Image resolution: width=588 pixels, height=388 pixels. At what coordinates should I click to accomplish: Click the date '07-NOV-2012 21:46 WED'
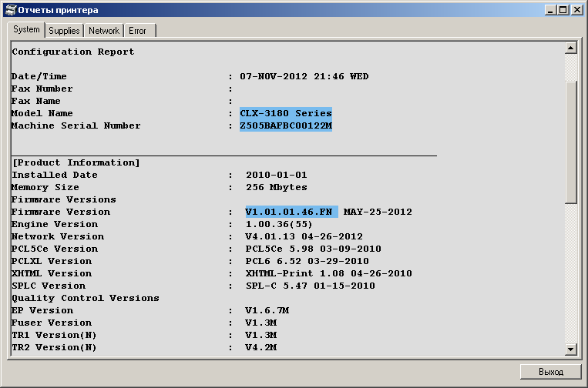(304, 76)
